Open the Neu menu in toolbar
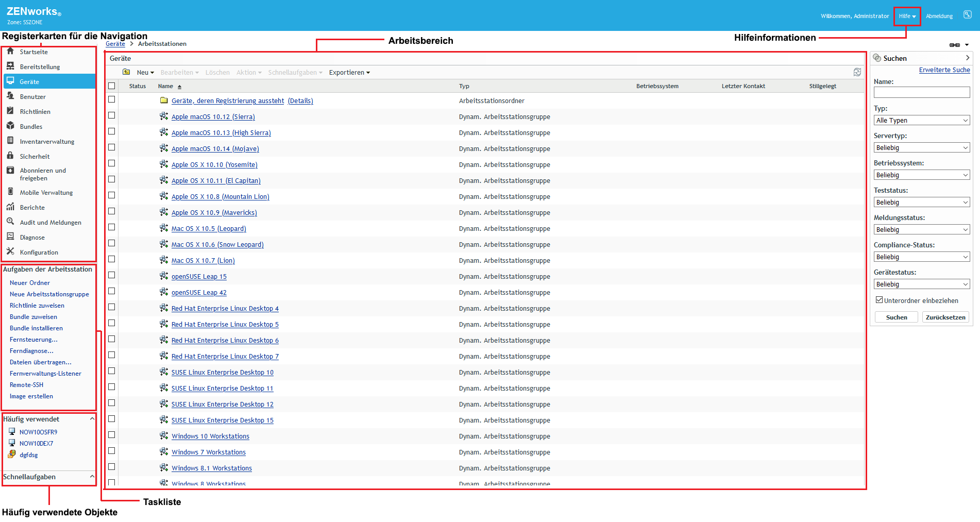 [x=145, y=73]
